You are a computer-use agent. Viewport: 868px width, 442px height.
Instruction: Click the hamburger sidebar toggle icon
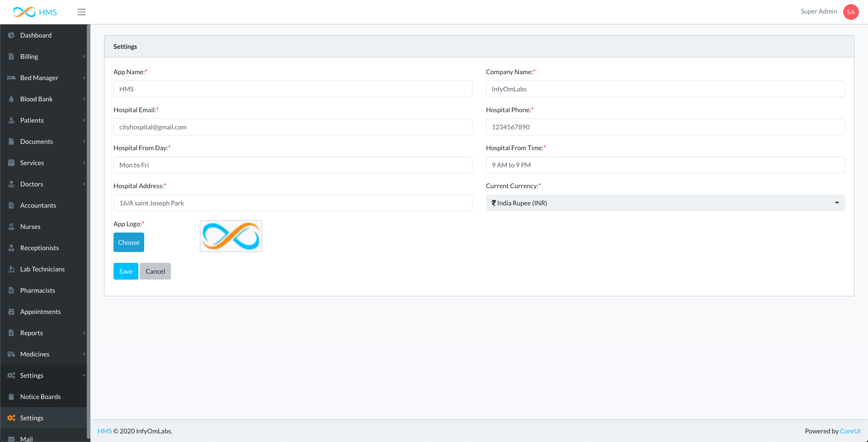[81, 12]
